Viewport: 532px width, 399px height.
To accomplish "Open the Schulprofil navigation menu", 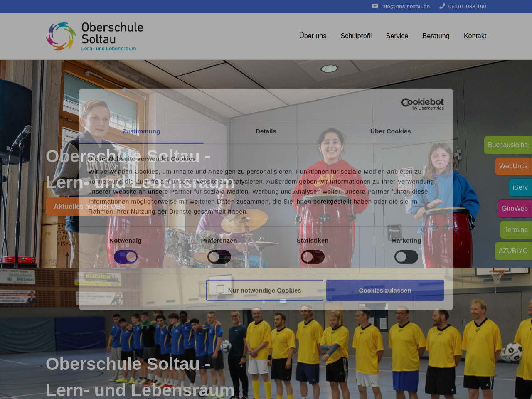I will point(356,36).
